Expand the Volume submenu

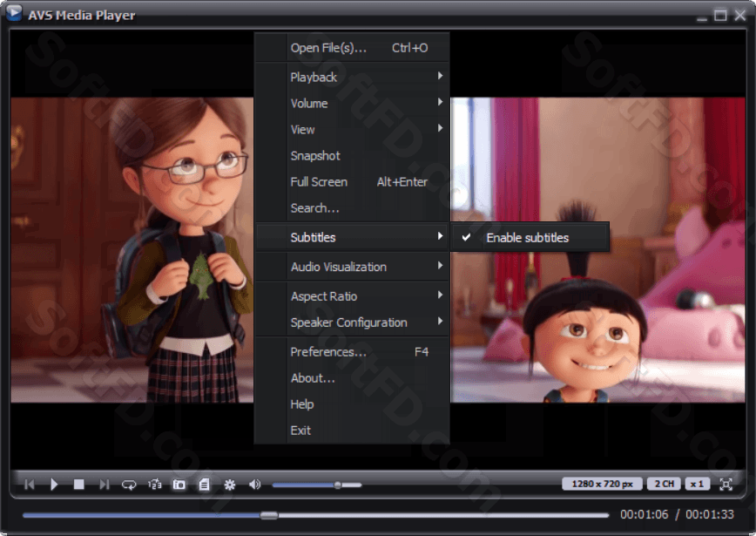pos(352,103)
